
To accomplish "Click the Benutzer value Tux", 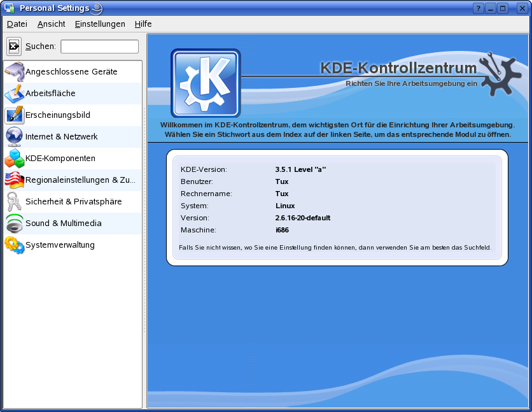I will tap(282, 181).
